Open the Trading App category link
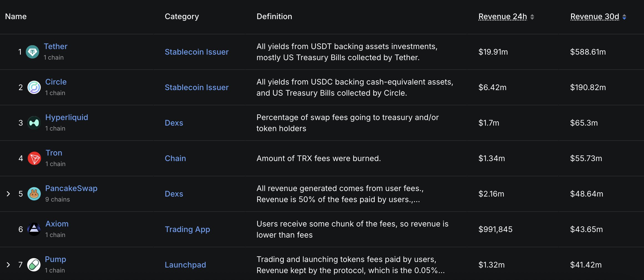644x280 pixels. (187, 229)
